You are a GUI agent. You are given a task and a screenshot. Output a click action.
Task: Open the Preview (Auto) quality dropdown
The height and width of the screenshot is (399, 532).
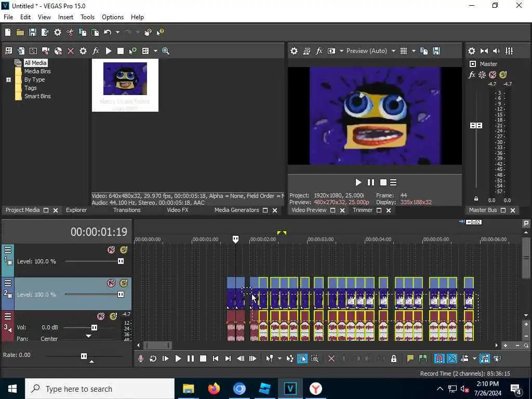tap(370, 51)
